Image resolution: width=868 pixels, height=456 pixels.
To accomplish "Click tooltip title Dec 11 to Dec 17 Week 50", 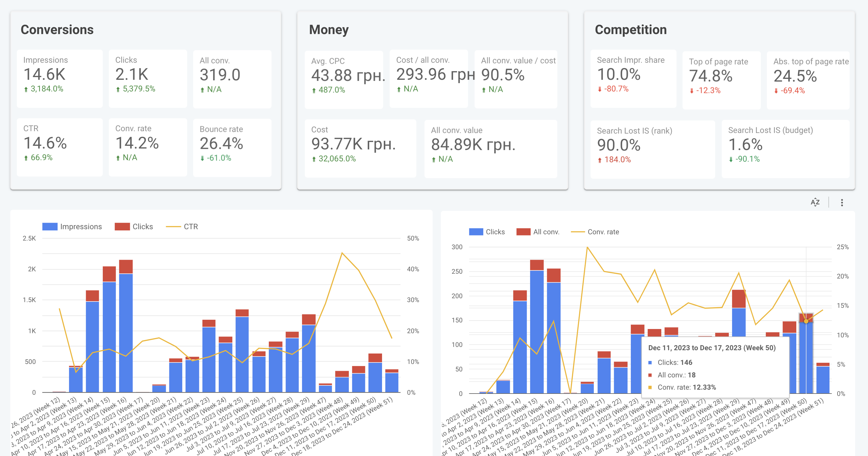I will pos(712,348).
